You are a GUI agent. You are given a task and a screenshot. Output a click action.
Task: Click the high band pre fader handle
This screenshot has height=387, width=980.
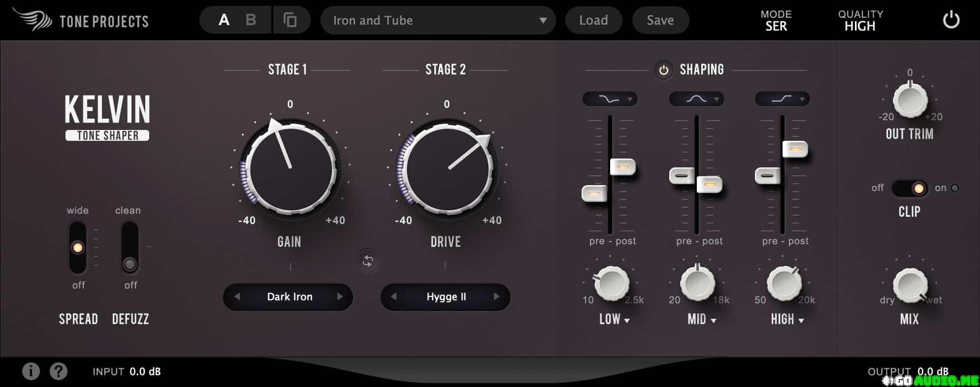(x=767, y=175)
